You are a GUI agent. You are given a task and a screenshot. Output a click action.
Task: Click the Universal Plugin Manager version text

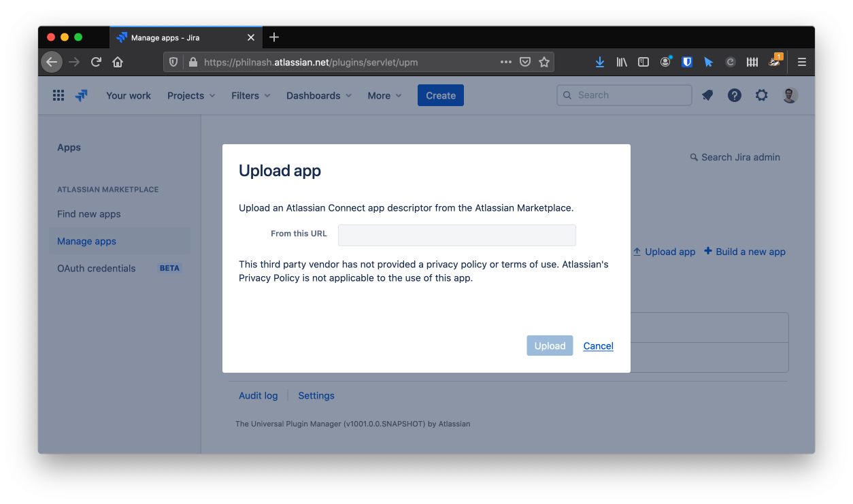click(352, 424)
